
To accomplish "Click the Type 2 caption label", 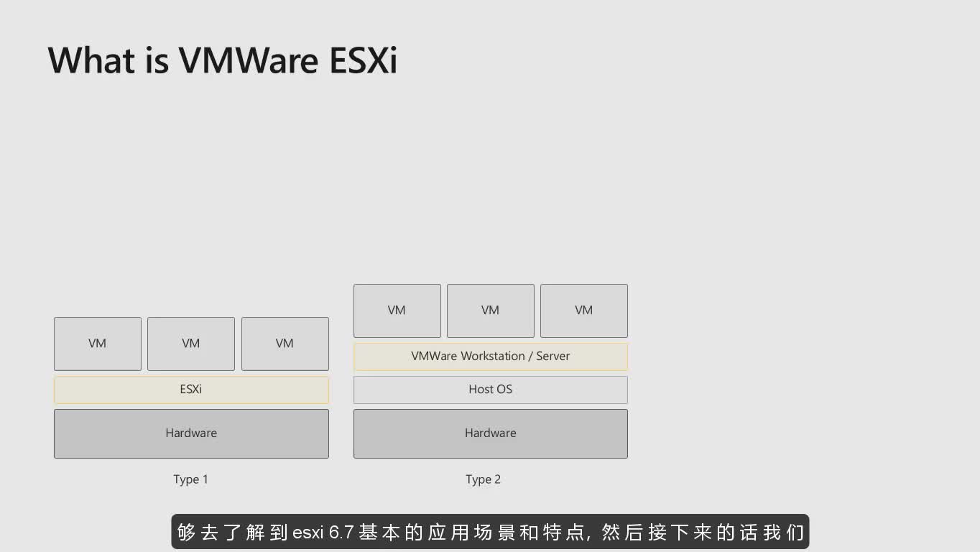I will pos(483,479).
